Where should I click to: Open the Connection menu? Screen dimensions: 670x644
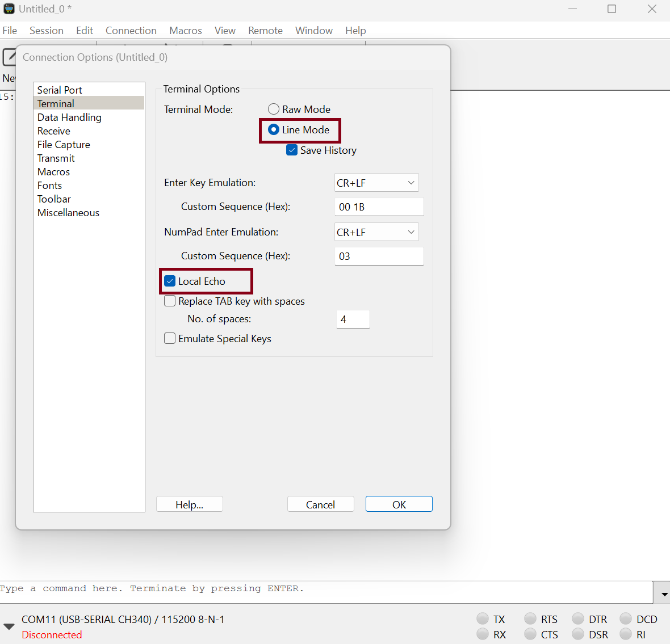pyautogui.click(x=131, y=31)
